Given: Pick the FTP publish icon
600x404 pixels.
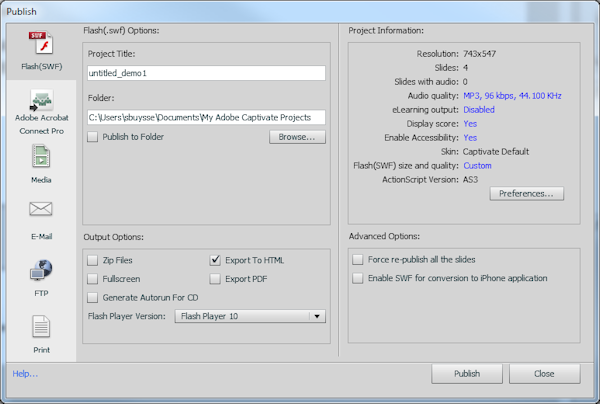Looking at the screenshot, I should 40,270.
